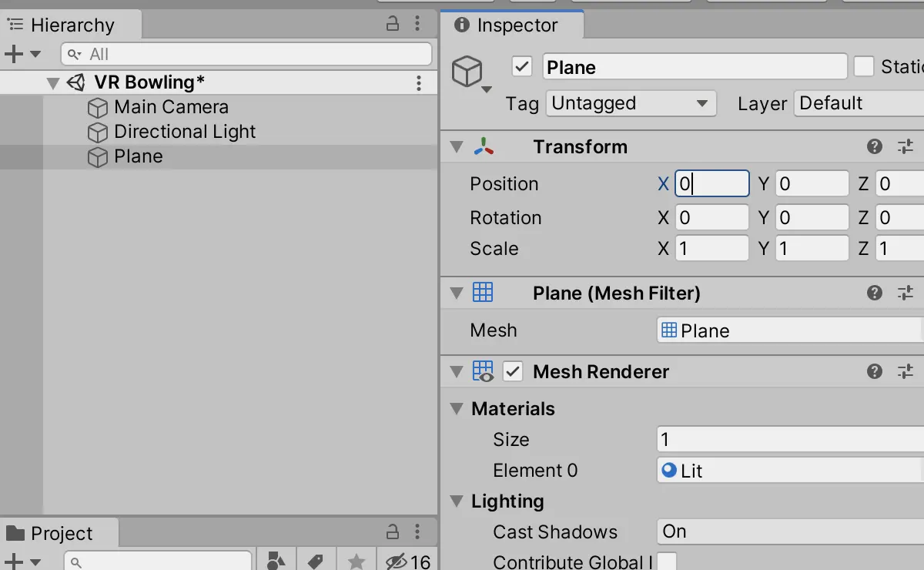The width and height of the screenshot is (924, 570).
Task: Open Plane Mesh Filter preset settings icon
Action: tap(906, 293)
